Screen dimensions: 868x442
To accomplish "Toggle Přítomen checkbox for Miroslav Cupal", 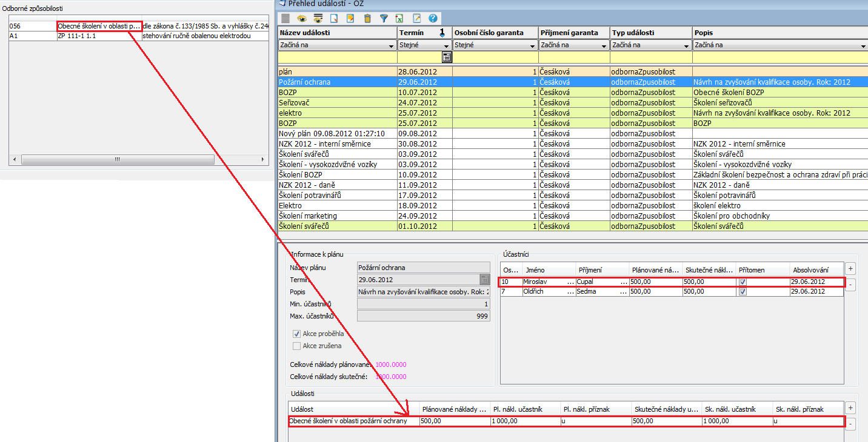I will 743,282.
